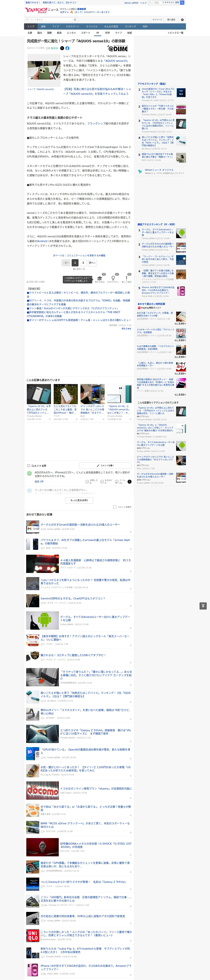Open the Galaxy Z TriFold 詳細発表 article
Image resolution: width=210 pixels, height=980 pixels.
tap(96, 732)
